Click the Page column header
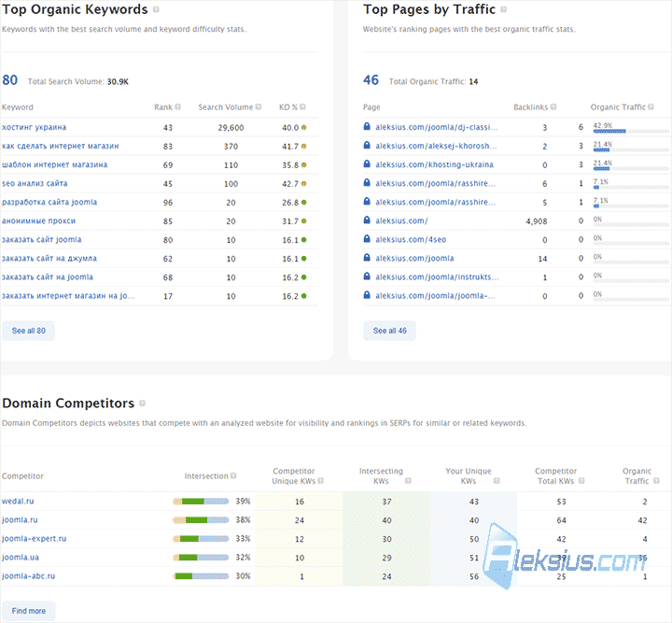 tap(371, 107)
